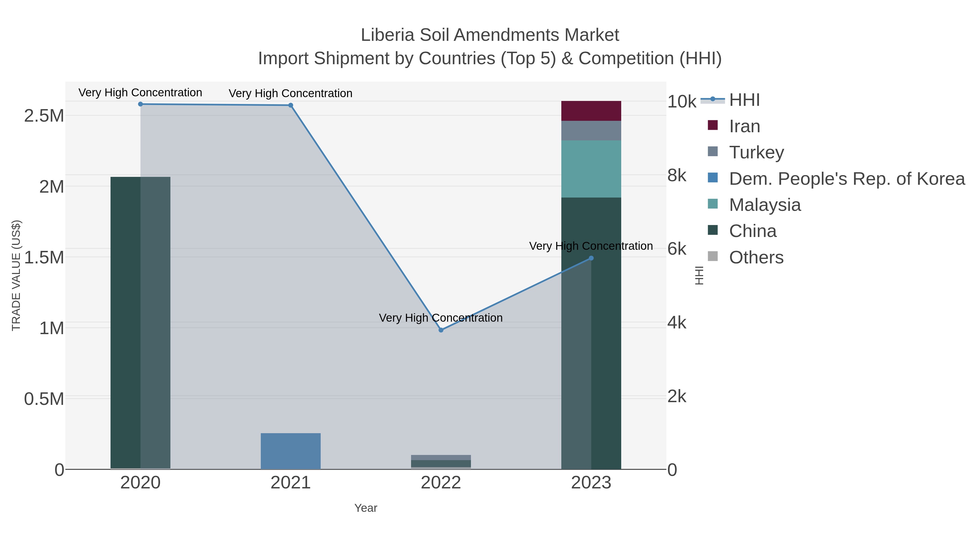Click 'Very High Concentration' label above 2021
Image resolution: width=980 pixels, height=551 pixels.
click(x=291, y=94)
